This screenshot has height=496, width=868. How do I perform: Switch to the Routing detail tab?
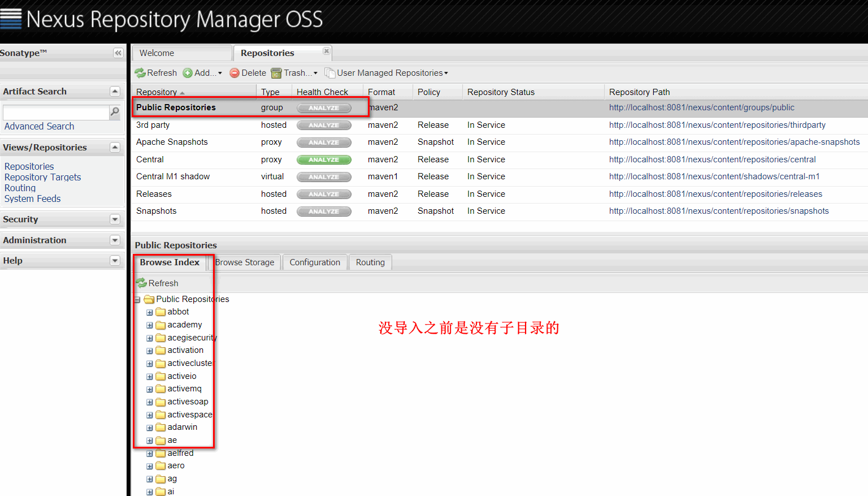click(x=370, y=262)
